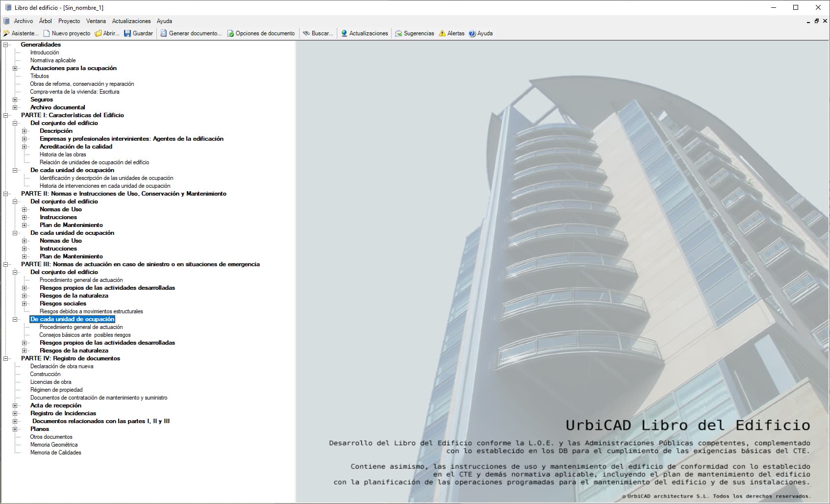Collapse PARTE I: Características del Edificio
The width and height of the screenshot is (830, 504).
pyautogui.click(x=6, y=115)
